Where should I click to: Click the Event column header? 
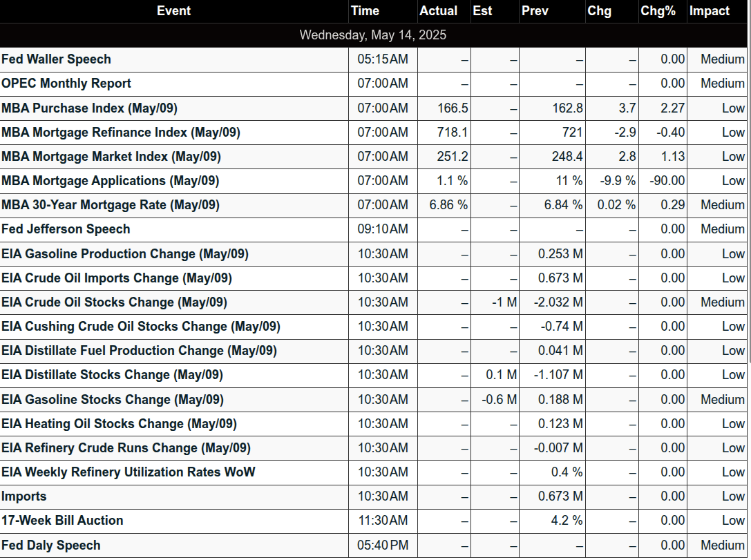(x=174, y=11)
